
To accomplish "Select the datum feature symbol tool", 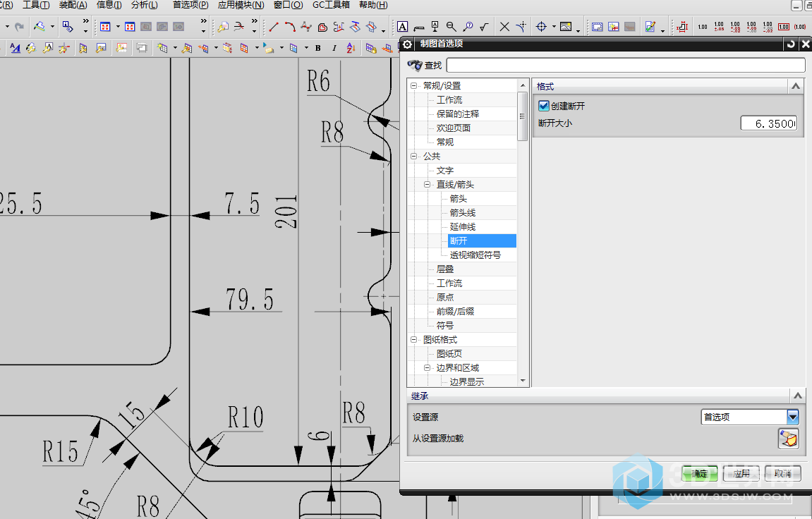I will coord(435,26).
